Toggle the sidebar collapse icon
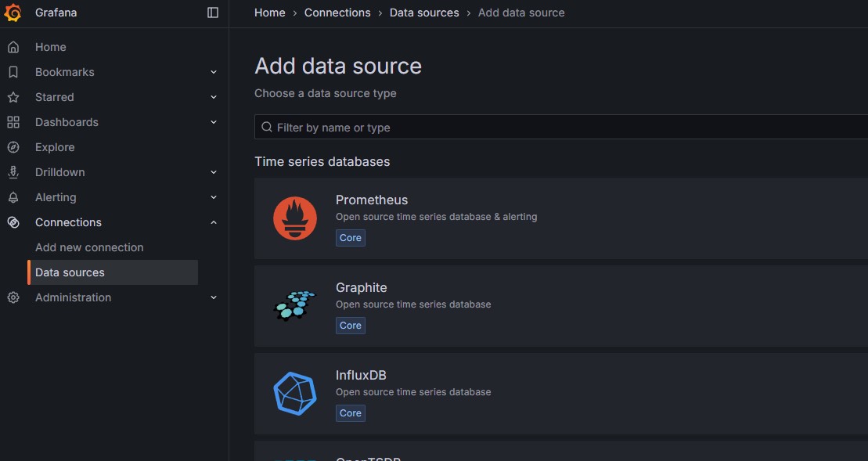 tap(212, 12)
